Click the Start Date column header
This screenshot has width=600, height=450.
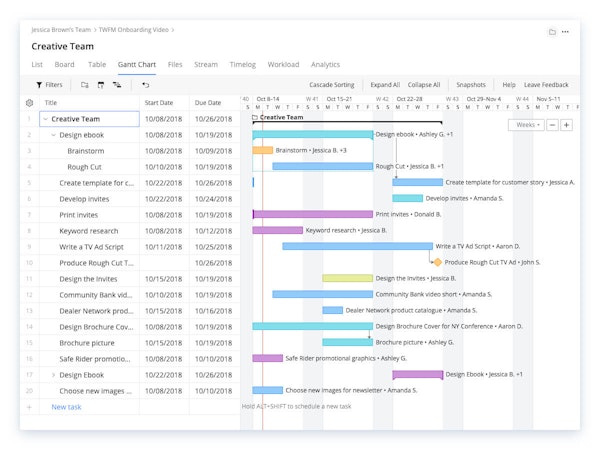coord(159,102)
